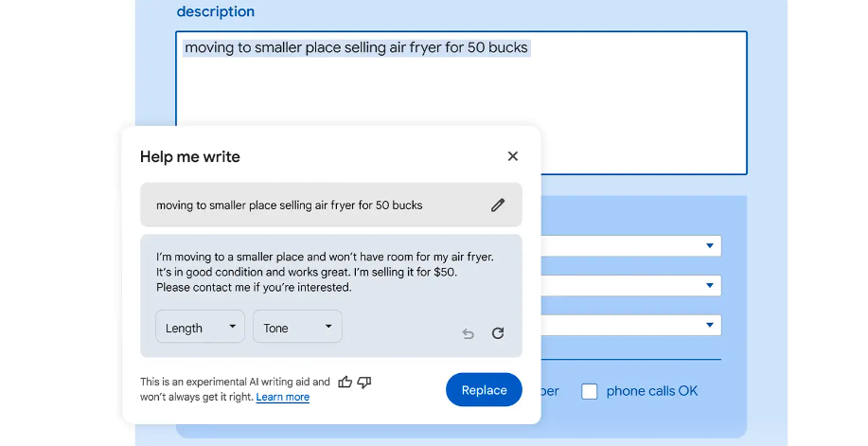Screen dimensions: 868x446
Task: Click the generated air fryer suggestion text
Action: 325,272
